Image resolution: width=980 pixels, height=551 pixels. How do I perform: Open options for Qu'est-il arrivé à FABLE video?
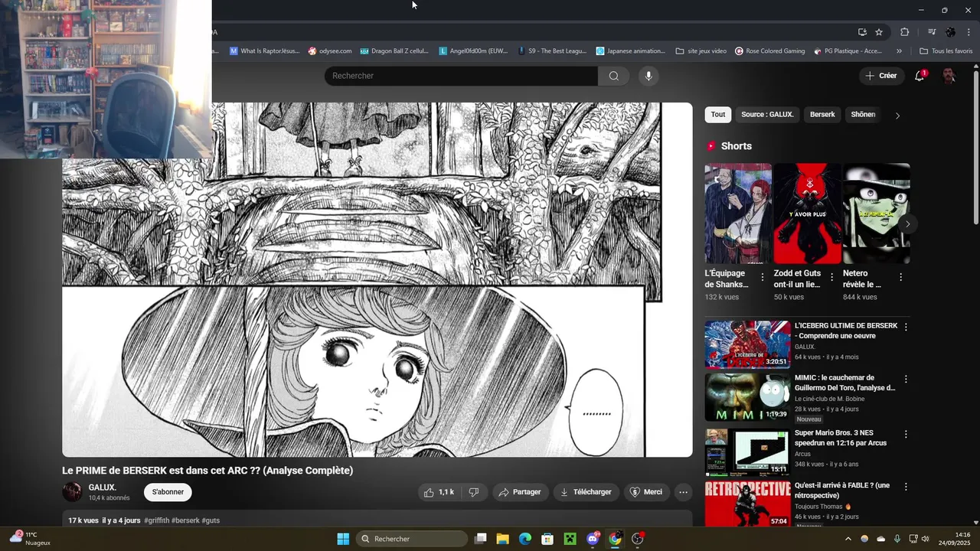906,487
